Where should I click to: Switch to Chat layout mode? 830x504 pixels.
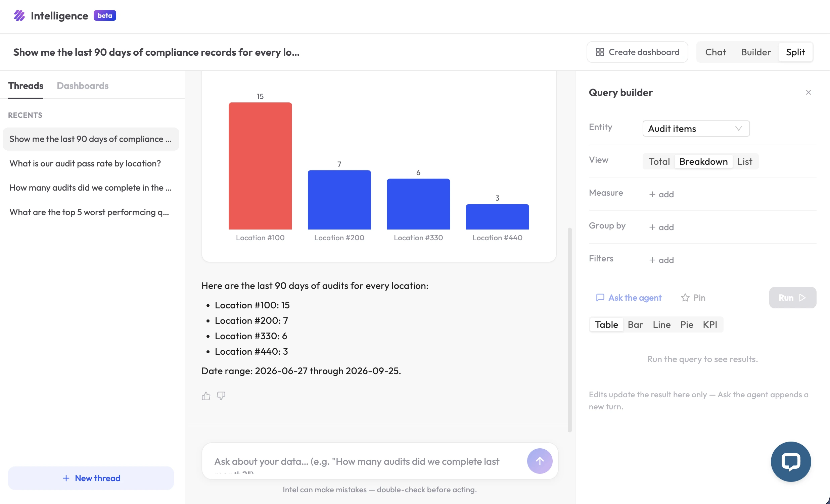point(716,52)
